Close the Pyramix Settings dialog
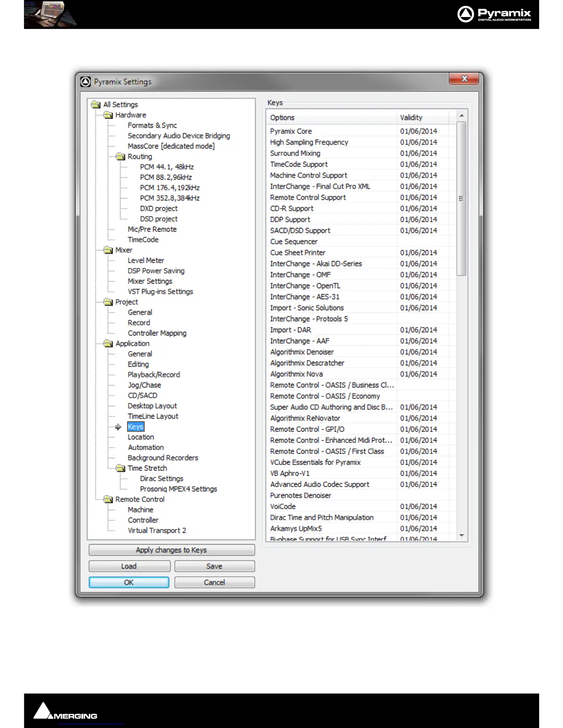This screenshot has width=563, height=728. click(464, 79)
